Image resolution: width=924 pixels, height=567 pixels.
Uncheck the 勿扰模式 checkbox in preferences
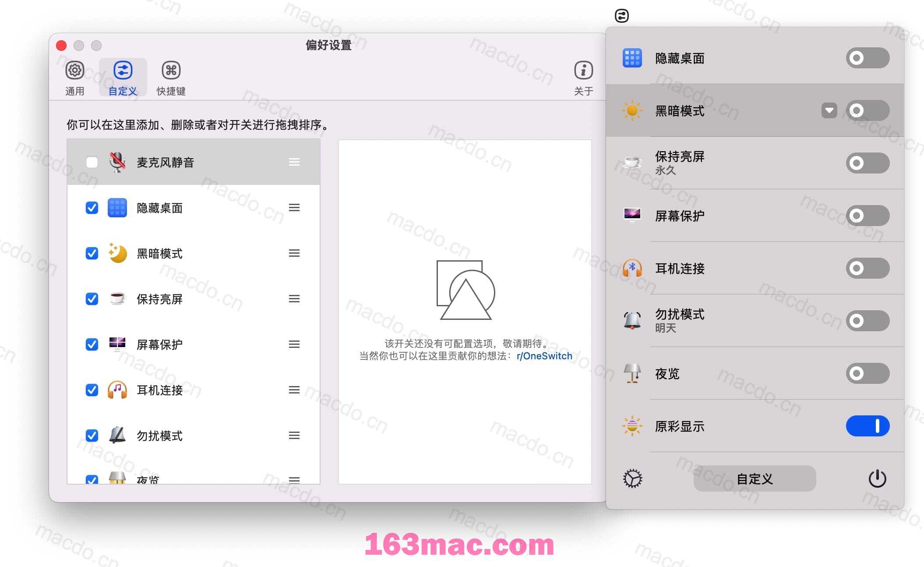(x=92, y=436)
